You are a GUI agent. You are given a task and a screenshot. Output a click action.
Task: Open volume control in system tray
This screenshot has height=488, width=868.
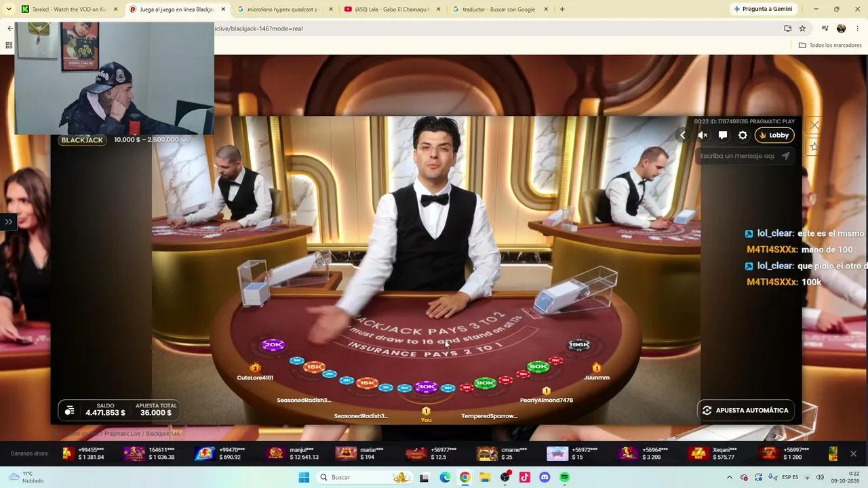(x=820, y=477)
